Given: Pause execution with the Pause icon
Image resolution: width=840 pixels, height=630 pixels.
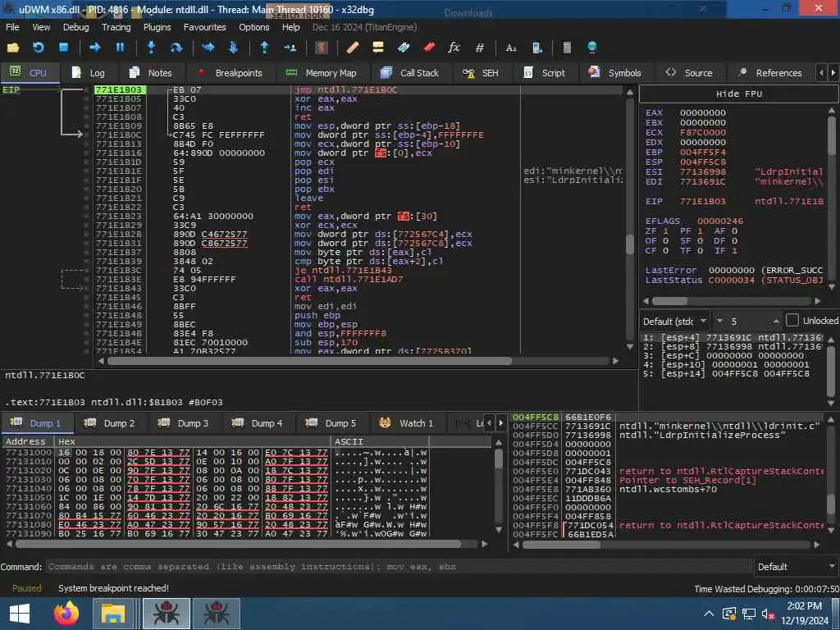Looking at the screenshot, I should coord(120,48).
